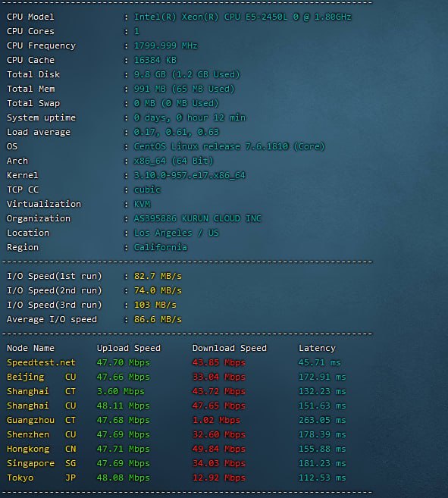Select the AS395886 KURUN CLOUD INC text
This screenshot has width=448, height=498.
click(x=197, y=218)
